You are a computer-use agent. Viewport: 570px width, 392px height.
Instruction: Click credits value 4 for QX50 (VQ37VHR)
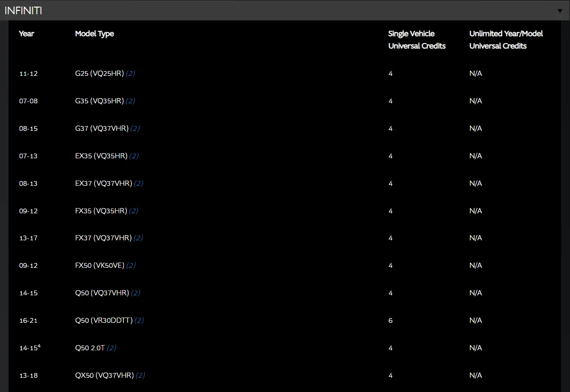391,376
